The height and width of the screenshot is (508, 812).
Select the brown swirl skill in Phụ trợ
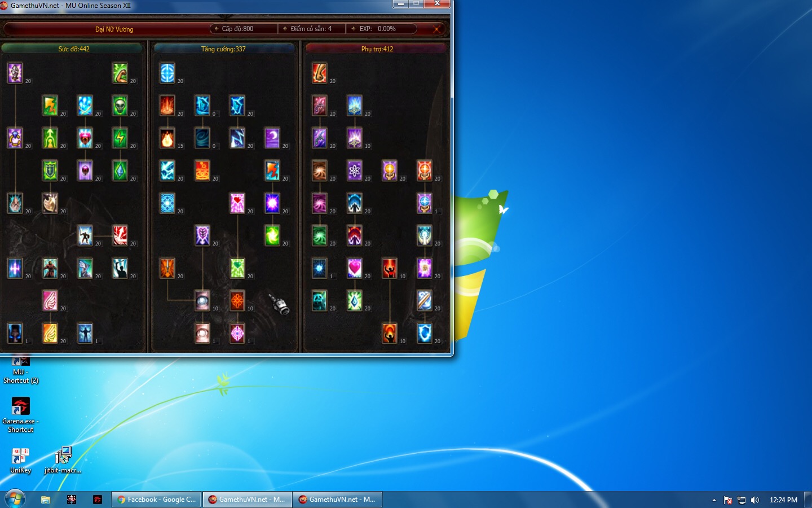point(320,170)
